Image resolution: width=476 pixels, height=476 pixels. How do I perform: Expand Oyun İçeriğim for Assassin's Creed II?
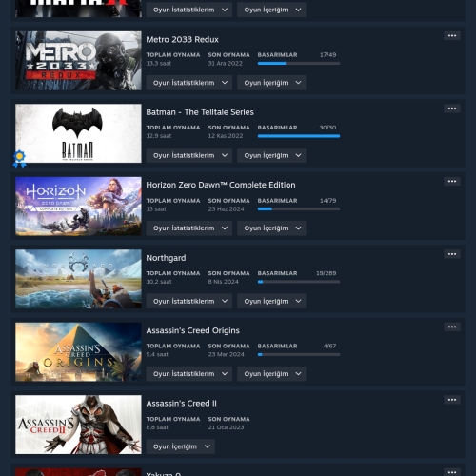coord(181,446)
